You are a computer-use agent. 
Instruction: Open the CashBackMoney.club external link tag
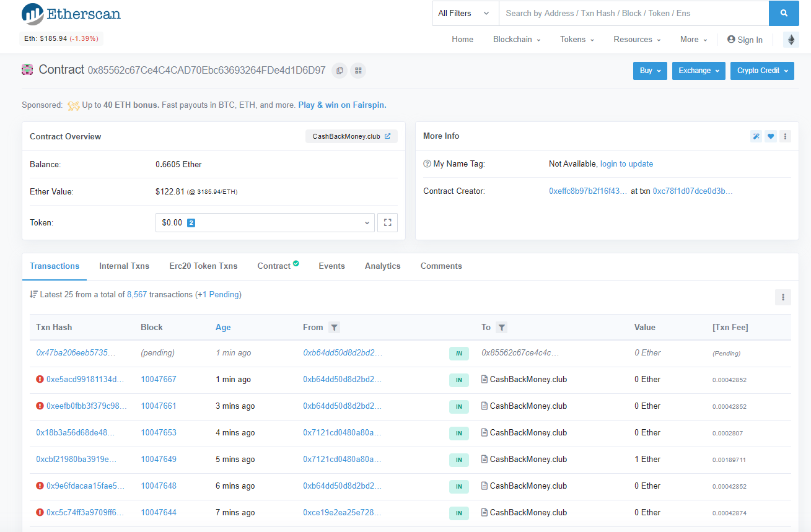351,136
